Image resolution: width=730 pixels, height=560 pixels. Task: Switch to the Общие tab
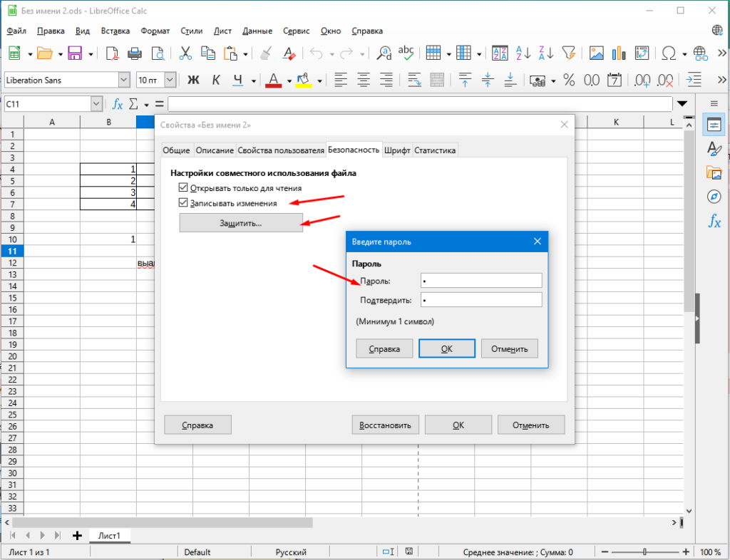tap(177, 150)
